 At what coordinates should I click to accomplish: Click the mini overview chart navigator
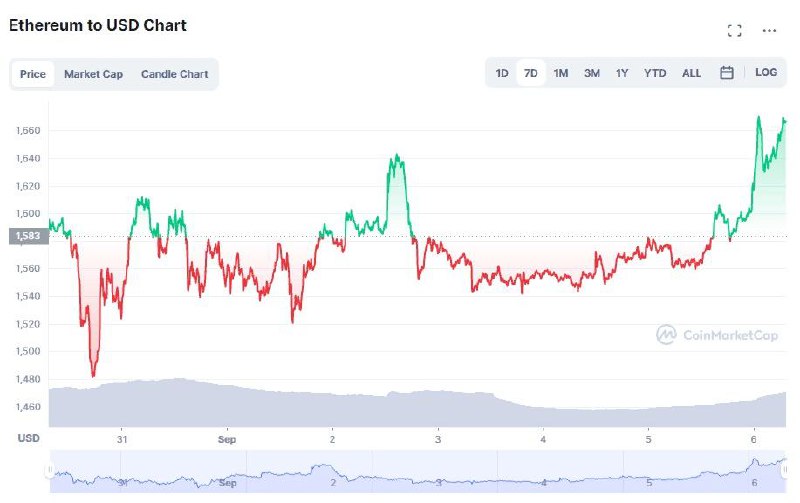[417, 471]
